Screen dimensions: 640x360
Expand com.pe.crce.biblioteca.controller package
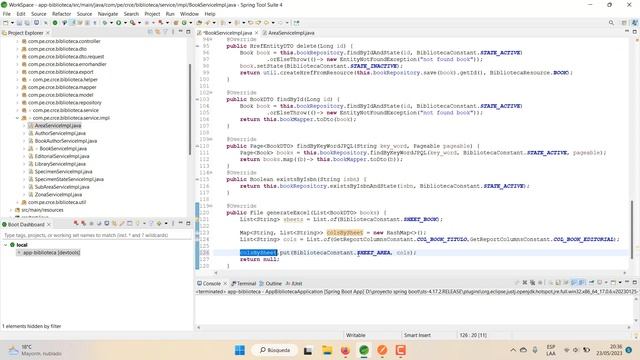[x=18, y=41]
